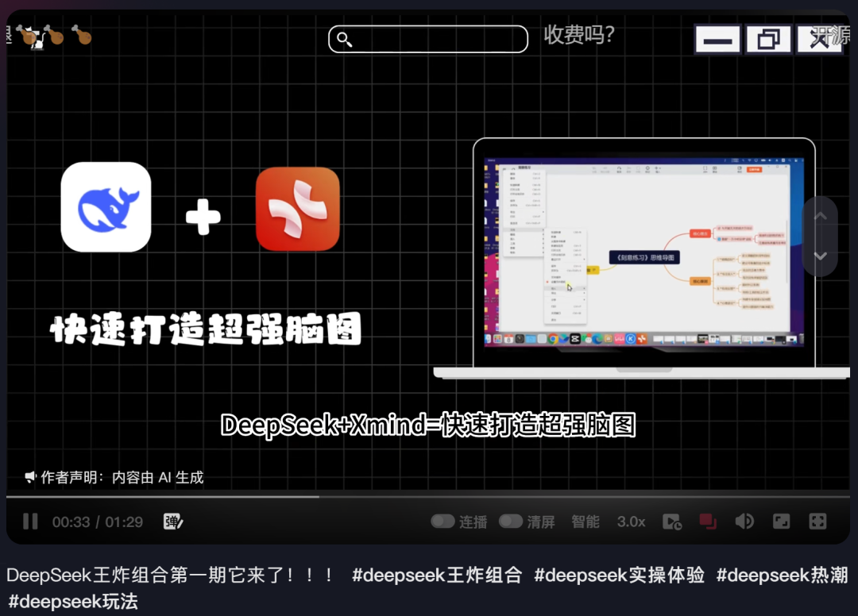Open the danmaku (弹) comment input
Viewport: 858px width, 616px height.
pos(173,522)
